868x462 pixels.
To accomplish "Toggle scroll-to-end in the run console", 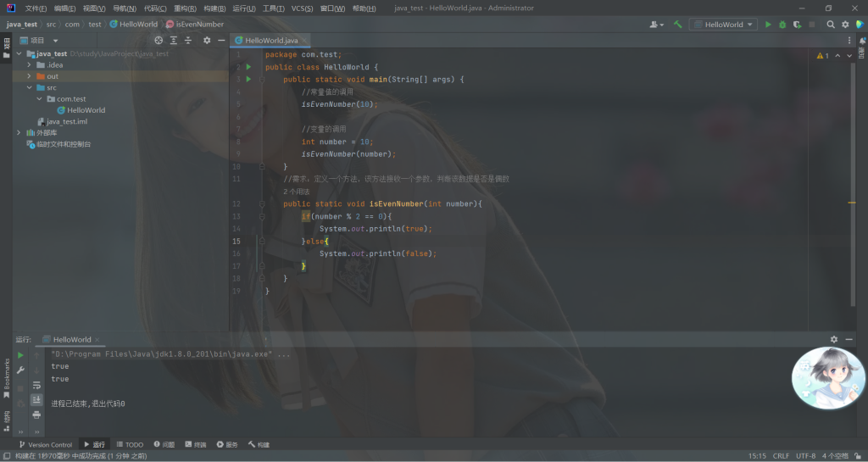I will (x=36, y=399).
